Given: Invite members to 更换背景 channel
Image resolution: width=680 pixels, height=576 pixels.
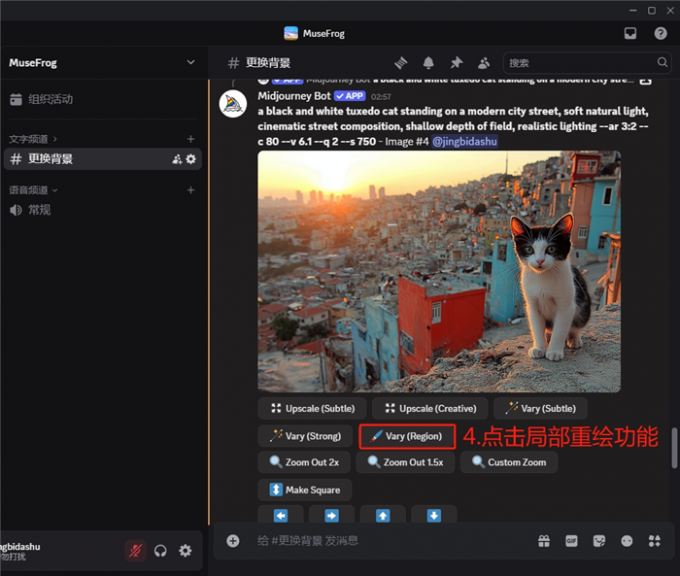Looking at the screenshot, I should coord(177,159).
